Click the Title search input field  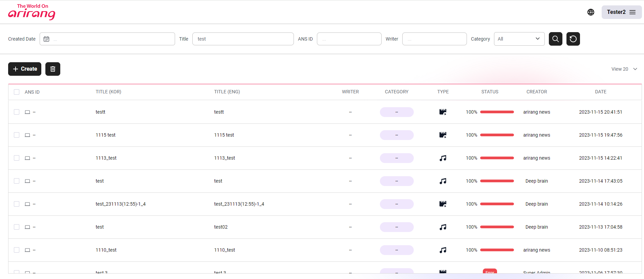pyautogui.click(x=243, y=39)
